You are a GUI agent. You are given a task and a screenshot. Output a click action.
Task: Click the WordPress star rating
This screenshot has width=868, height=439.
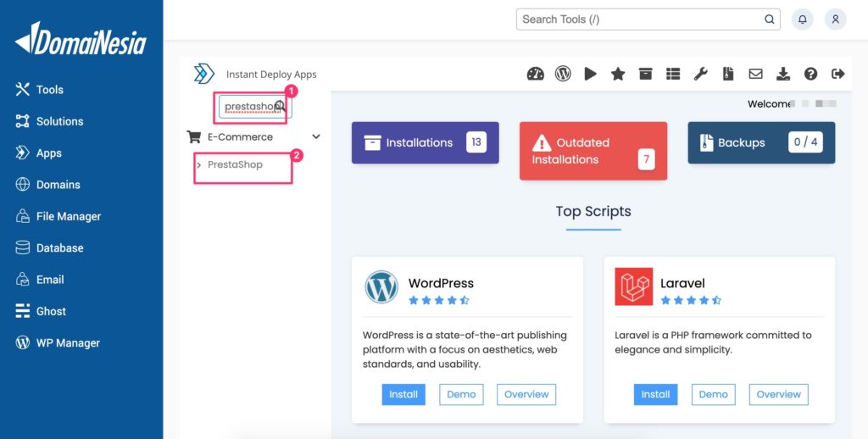pyautogui.click(x=439, y=301)
